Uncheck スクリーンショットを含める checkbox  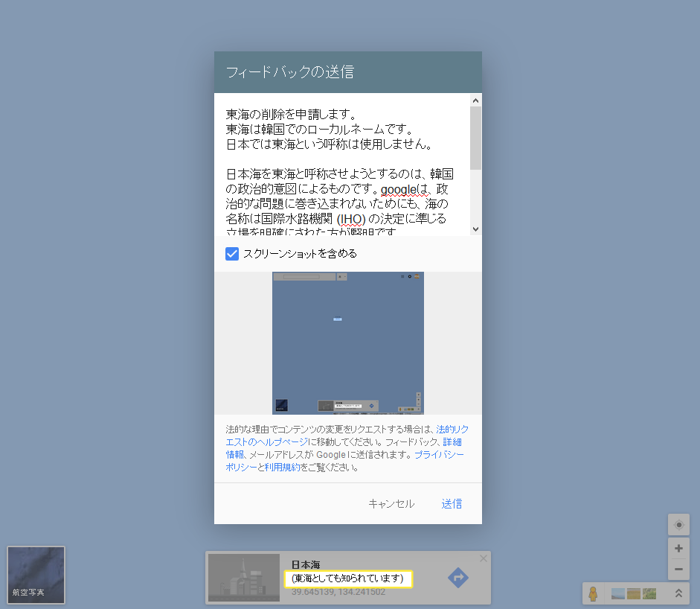(x=232, y=254)
